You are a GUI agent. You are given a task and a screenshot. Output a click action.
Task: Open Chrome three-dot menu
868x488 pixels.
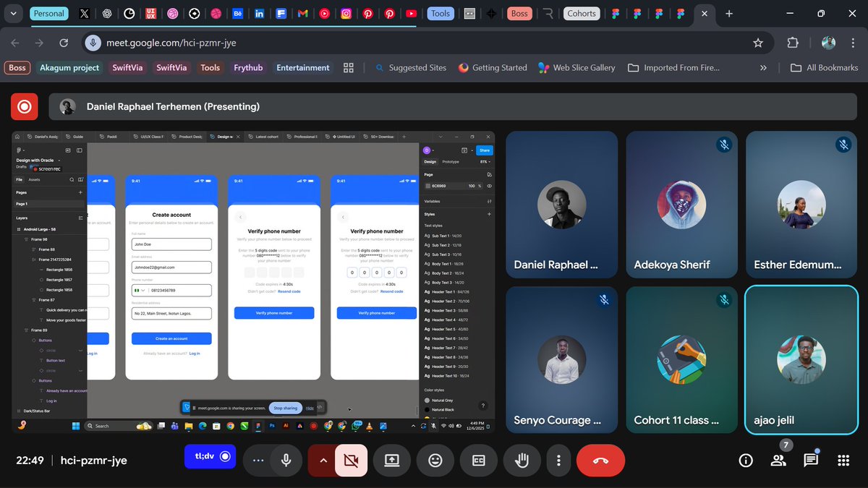[x=853, y=43]
